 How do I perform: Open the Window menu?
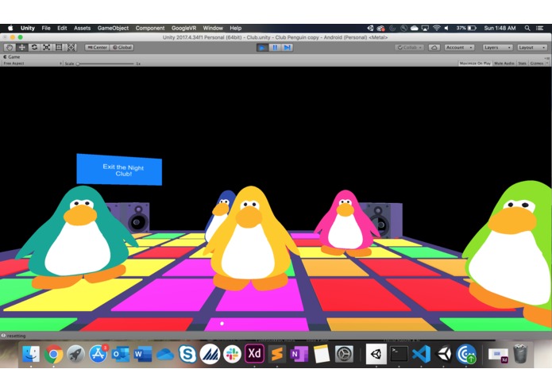pos(213,28)
